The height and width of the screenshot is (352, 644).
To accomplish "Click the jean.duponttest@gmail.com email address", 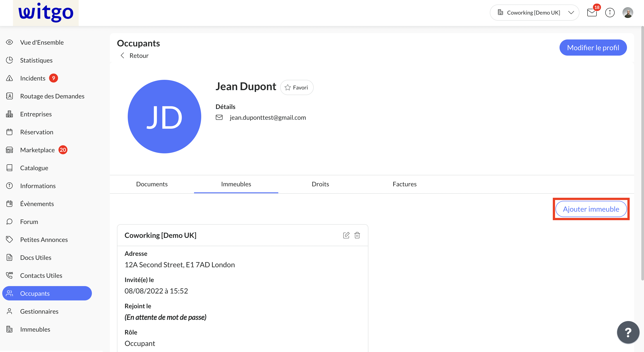I will [x=268, y=117].
